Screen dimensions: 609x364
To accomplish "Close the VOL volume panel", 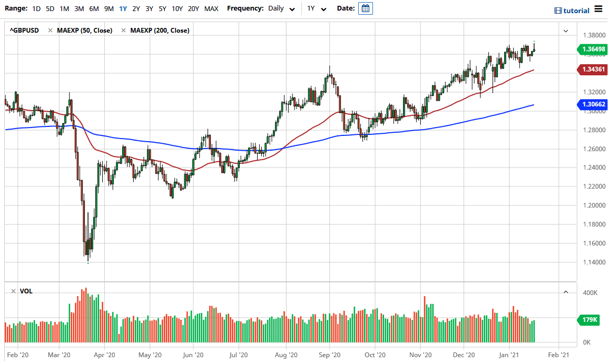I will pyautogui.click(x=13, y=291).
